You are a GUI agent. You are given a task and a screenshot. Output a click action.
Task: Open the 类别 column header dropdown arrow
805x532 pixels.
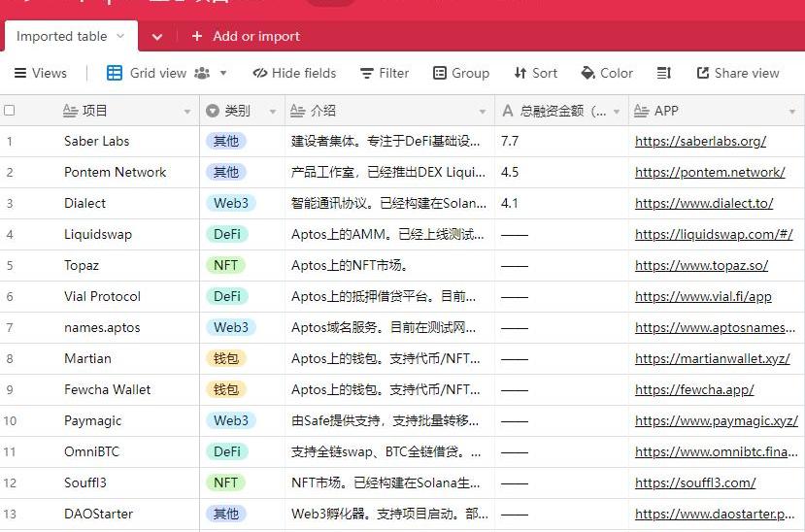[272, 112]
